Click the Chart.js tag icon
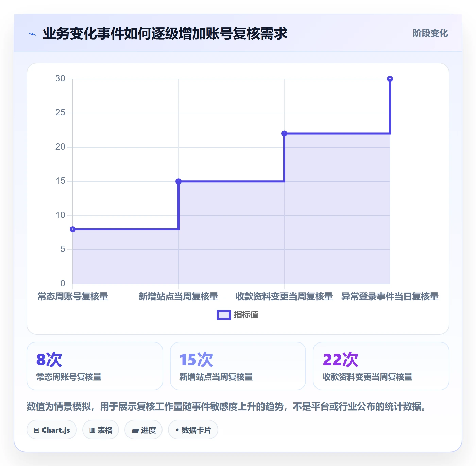Image resolution: width=476 pixels, height=466 pixels. pos(37,430)
